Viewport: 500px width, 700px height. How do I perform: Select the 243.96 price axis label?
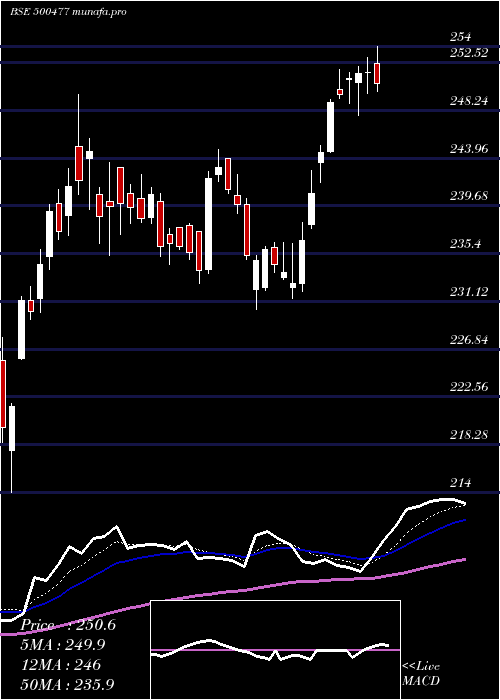coord(469,148)
